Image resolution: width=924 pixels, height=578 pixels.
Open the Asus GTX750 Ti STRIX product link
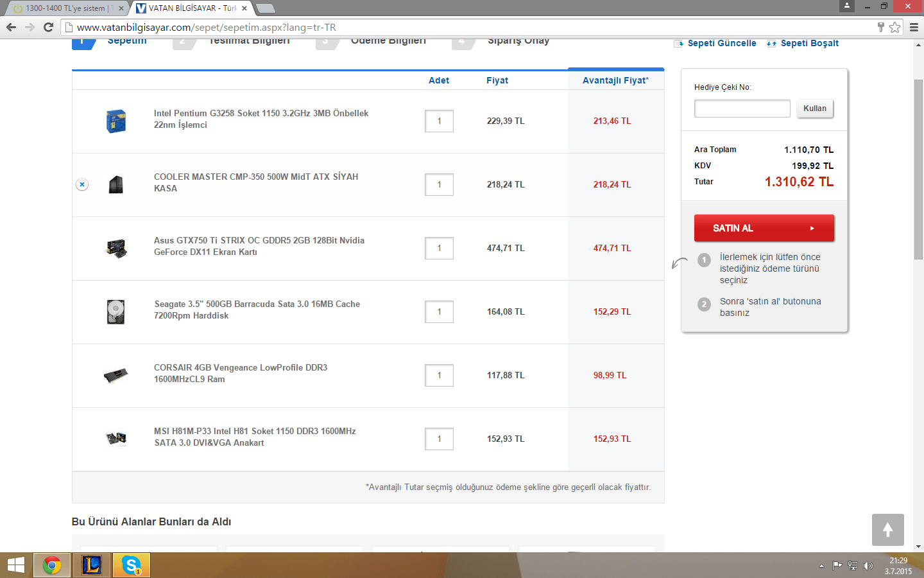coord(259,246)
